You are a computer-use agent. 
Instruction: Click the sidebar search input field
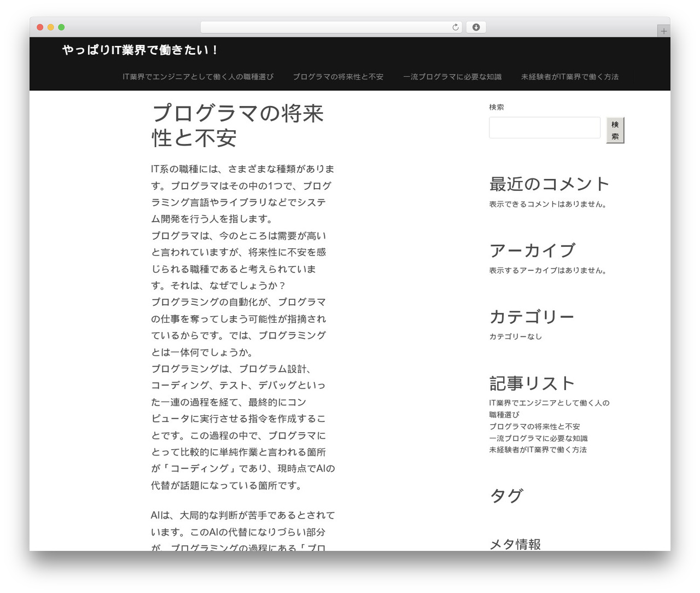[x=545, y=127]
